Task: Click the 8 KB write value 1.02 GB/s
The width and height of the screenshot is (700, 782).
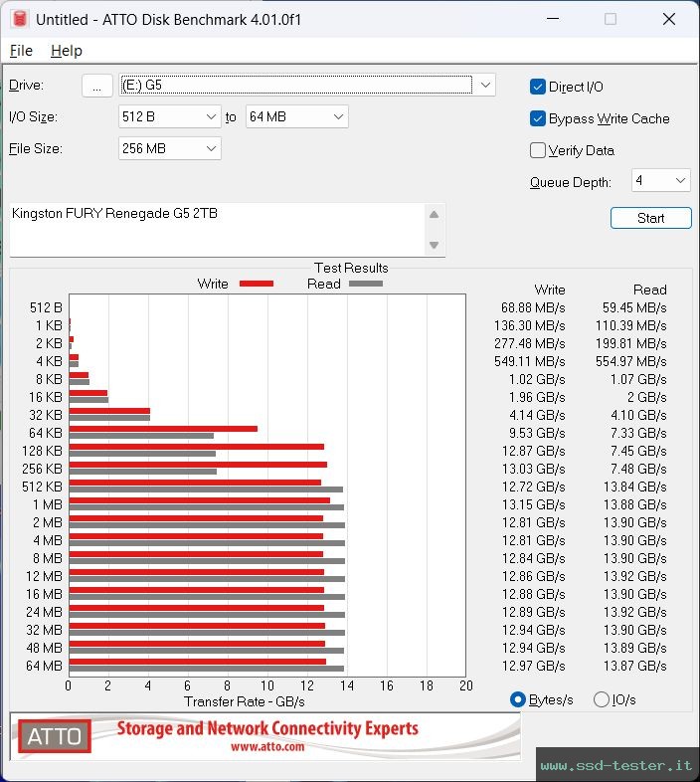Action: pyautogui.click(x=537, y=379)
